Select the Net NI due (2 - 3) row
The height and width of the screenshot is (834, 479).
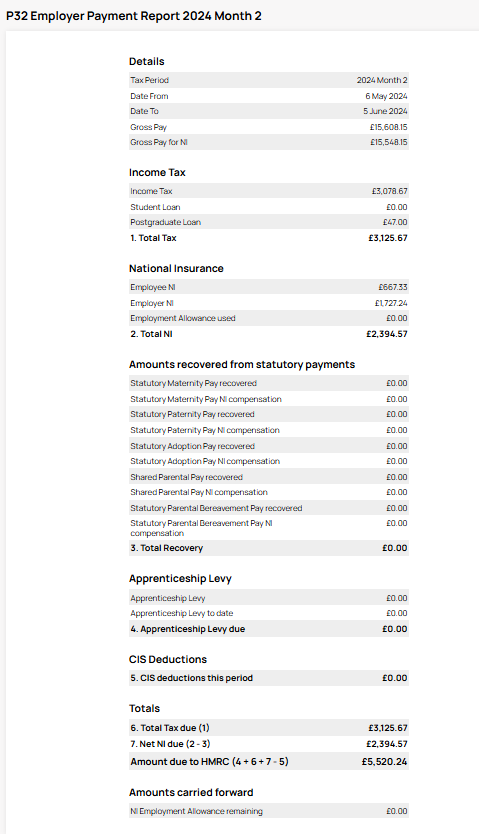tap(268, 744)
